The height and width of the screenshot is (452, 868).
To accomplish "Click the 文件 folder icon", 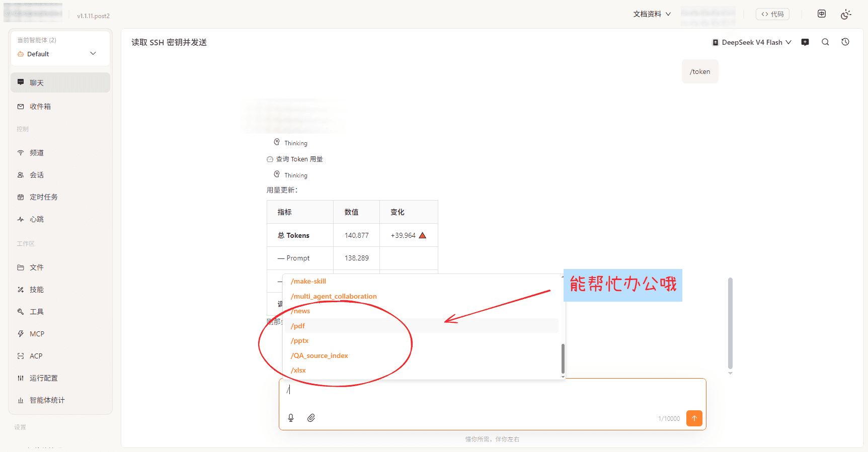I will coord(21,267).
